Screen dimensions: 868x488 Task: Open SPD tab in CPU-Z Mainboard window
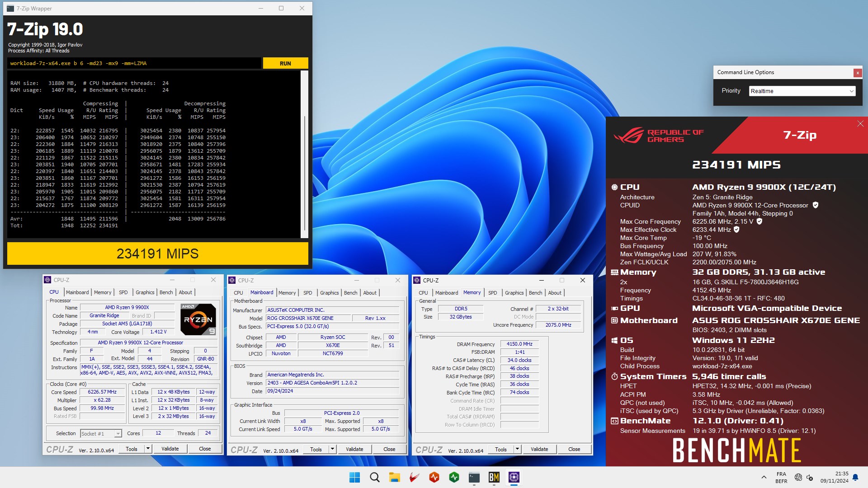pyautogui.click(x=308, y=293)
